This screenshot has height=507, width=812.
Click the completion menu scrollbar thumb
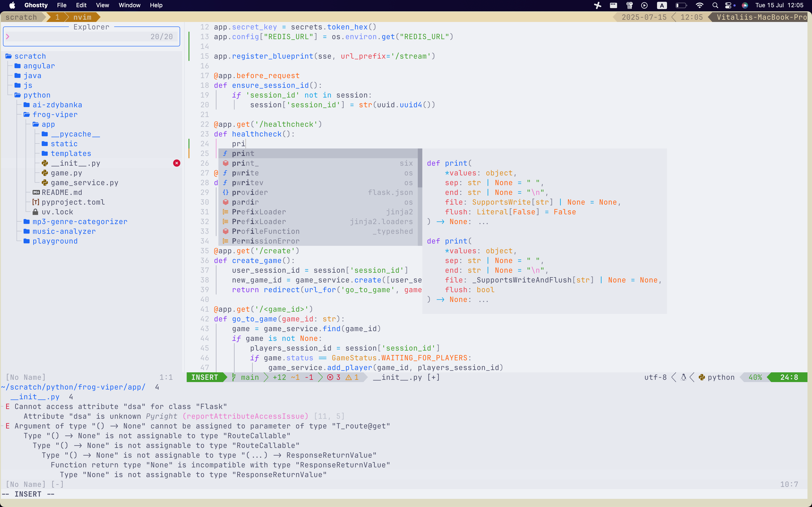pyautogui.click(x=420, y=168)
